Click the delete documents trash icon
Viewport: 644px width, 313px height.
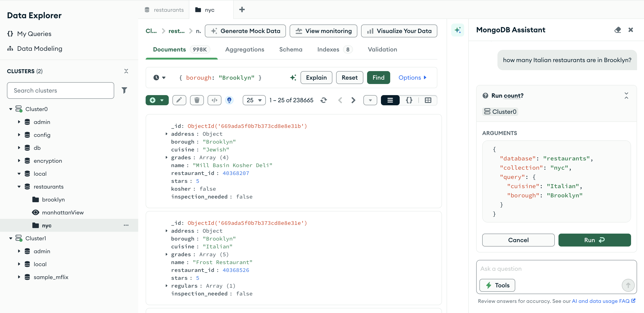coord(197,100)
